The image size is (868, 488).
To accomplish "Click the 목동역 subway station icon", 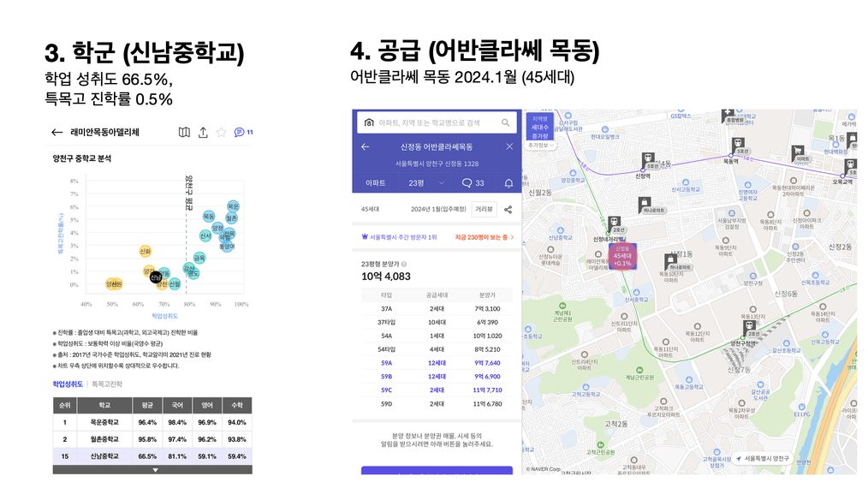I will click(738, 145).
